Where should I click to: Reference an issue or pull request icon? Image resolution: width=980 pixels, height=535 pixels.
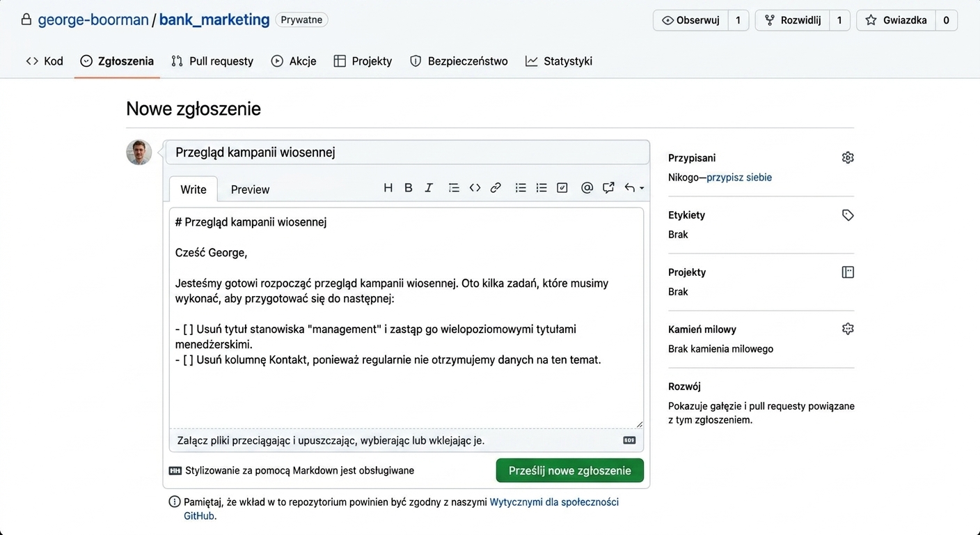(608, 188)
